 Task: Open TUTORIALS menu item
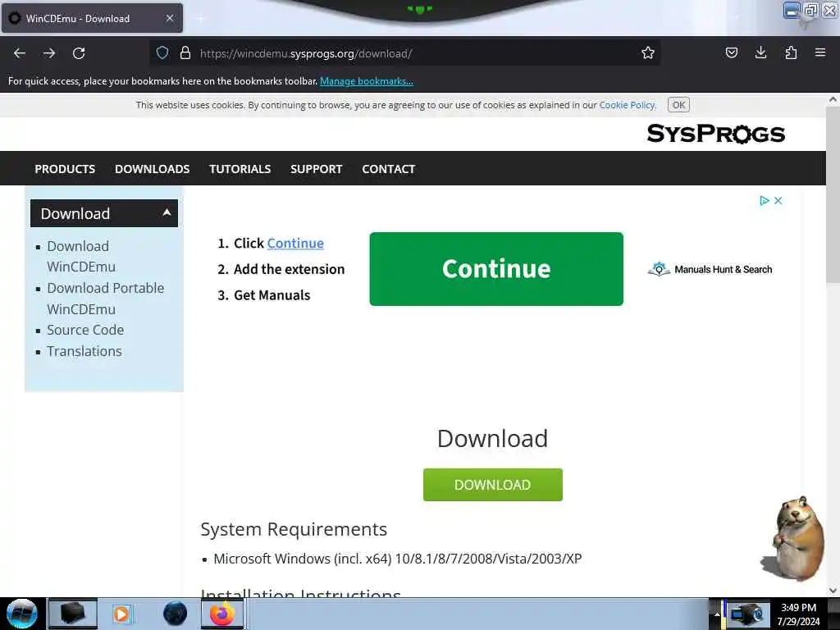pos(240,169)
